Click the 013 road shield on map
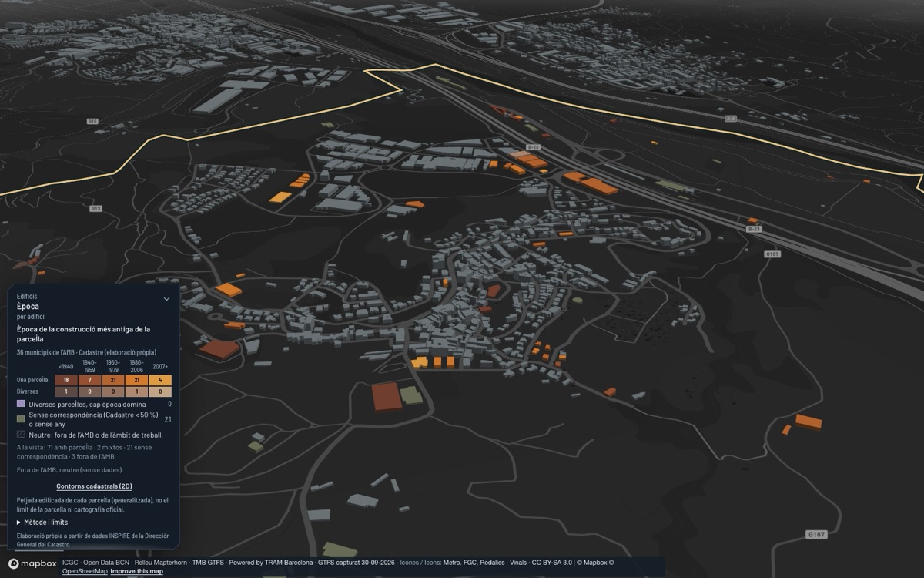Image resolution: width=924 pixels, height=578 pixels. (95, 208)
